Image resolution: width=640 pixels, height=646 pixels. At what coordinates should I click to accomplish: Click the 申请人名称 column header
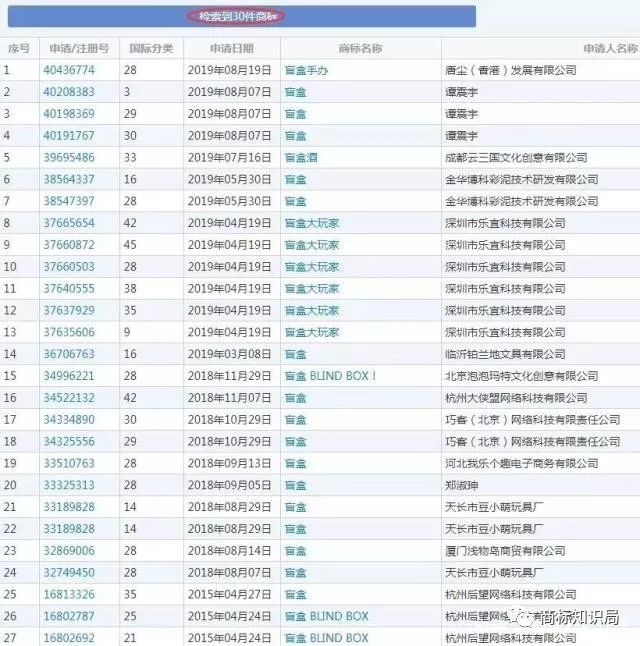click(611, 49)
